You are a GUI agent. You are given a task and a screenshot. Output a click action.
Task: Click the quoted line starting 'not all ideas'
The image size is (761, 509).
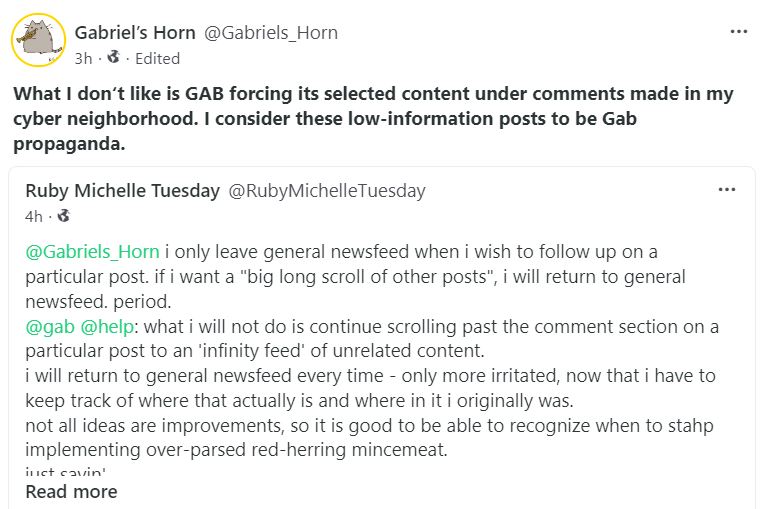[369, 438]
